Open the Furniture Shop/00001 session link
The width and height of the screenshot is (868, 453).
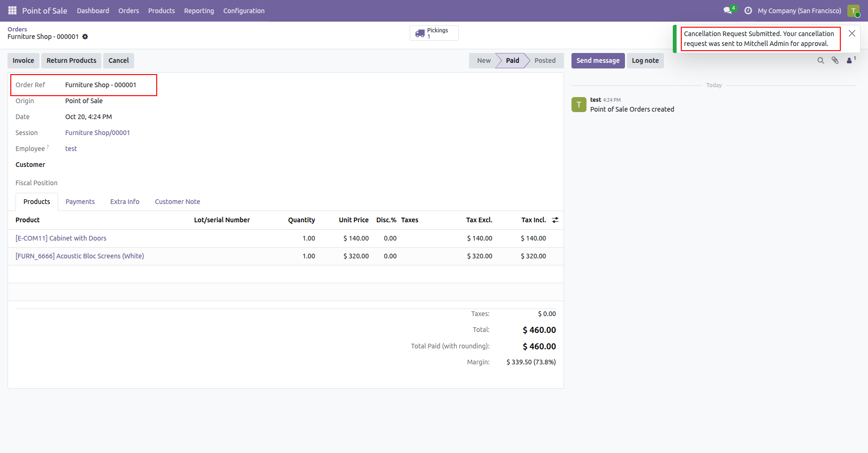[98, 133]
